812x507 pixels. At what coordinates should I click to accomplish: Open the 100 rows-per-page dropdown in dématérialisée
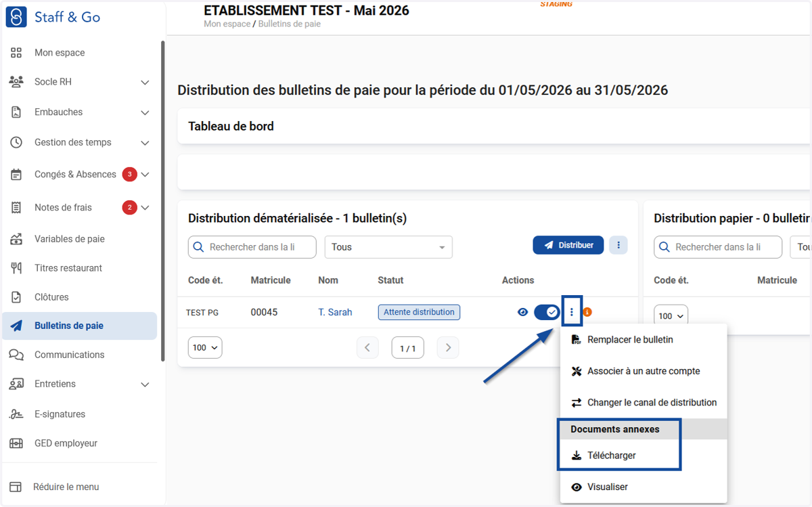(x=205, y=348)
